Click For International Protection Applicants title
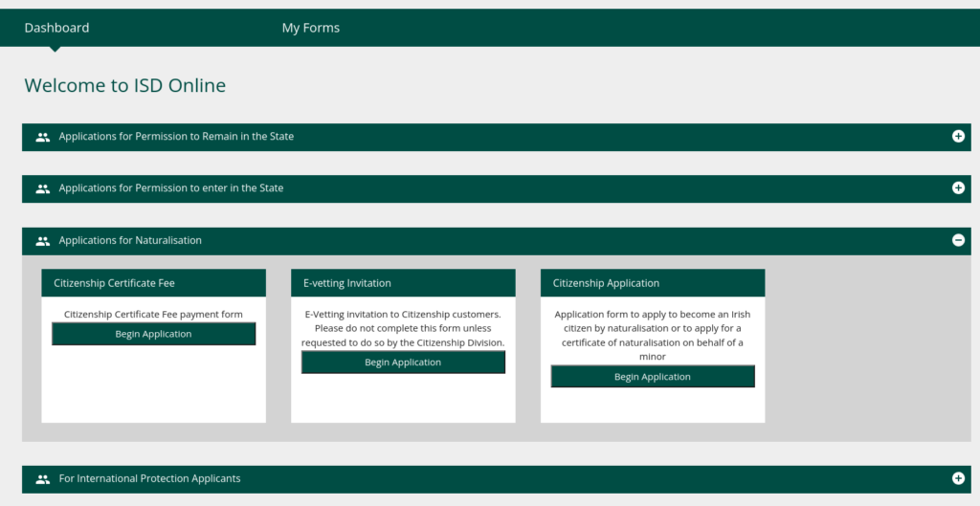This screenshot has height=506, width=980. (149, 478)
